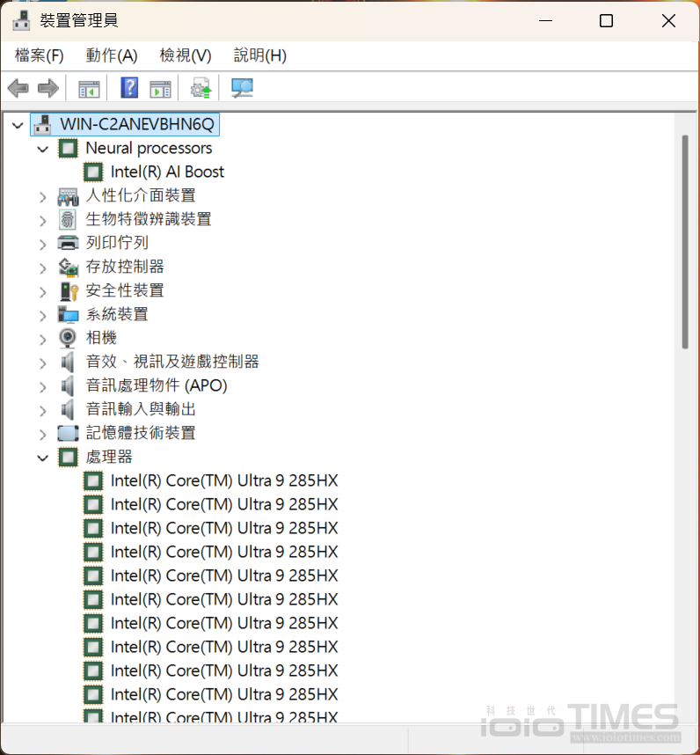Screen dimensions: 700x755
Task: Click the printer icon of 列印佇列
Action: [68, 243]
